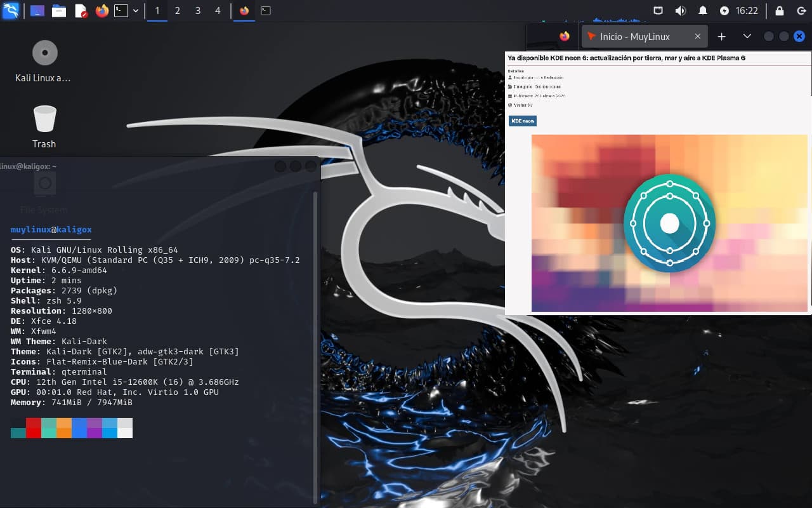The height and width of the screenshot is (508, 812).
Task: Launch Firefox from the panel launcher
Action: (101, 11)
